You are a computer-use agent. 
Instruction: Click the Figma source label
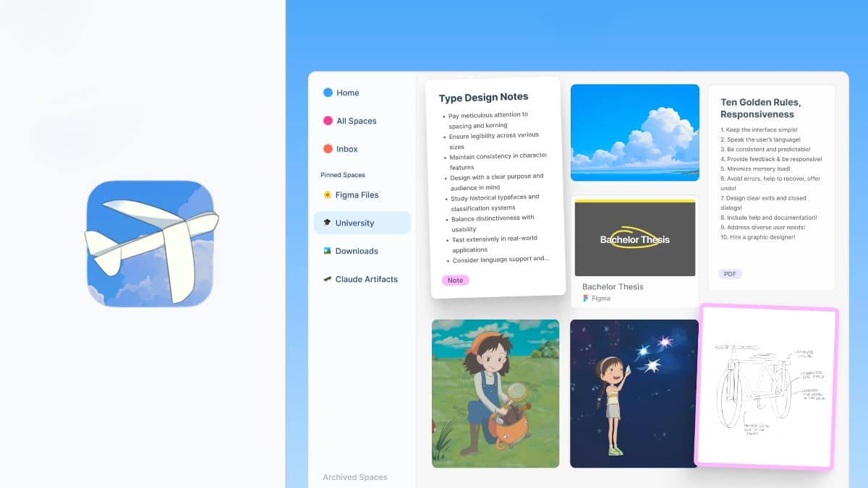tap(601, 298)
